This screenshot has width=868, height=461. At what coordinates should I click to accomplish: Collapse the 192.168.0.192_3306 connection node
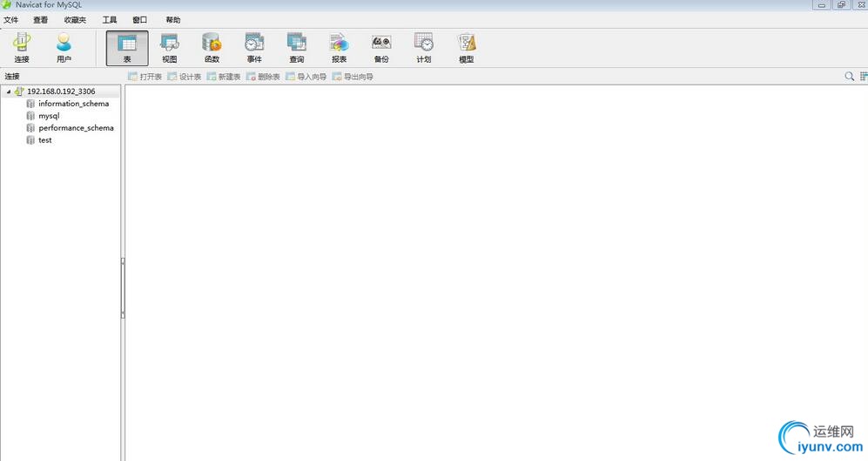click(9, 92)
